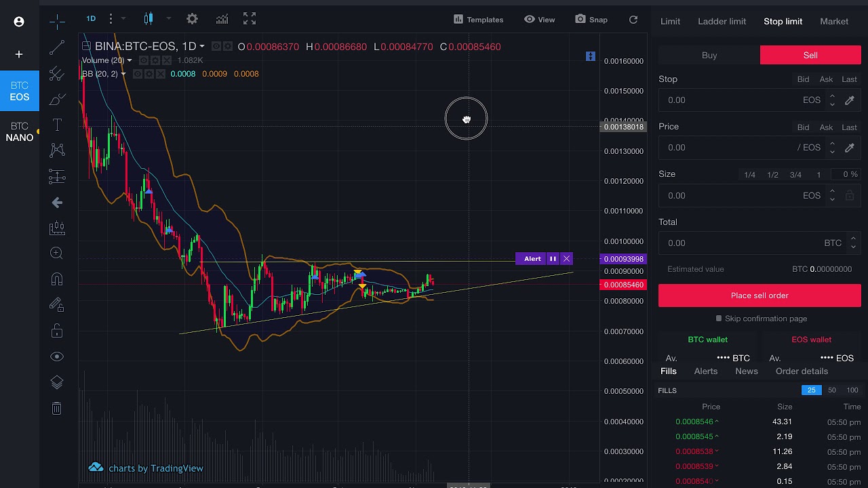
Task: Open candlestick chart style button
Action: tap(149, 19)
